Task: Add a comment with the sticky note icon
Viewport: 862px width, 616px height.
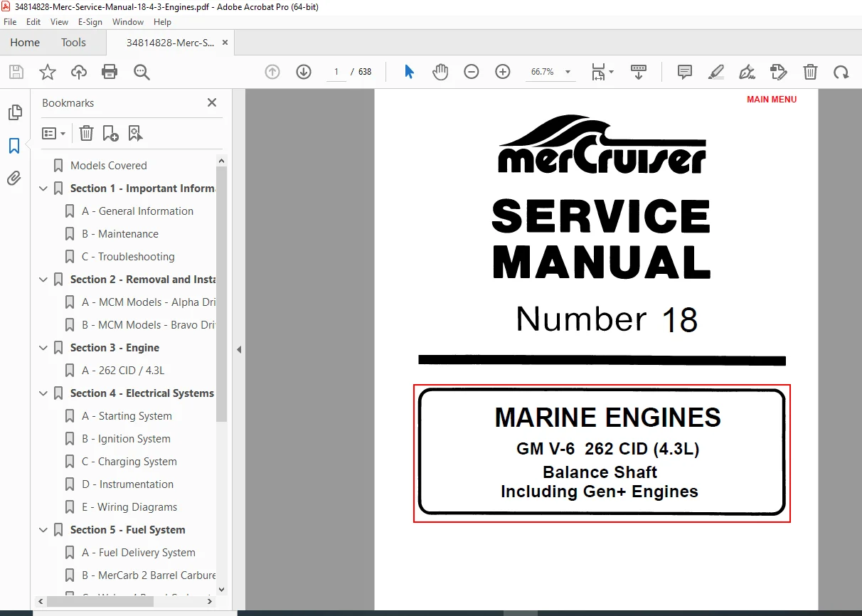Action: tap(685, 72)
